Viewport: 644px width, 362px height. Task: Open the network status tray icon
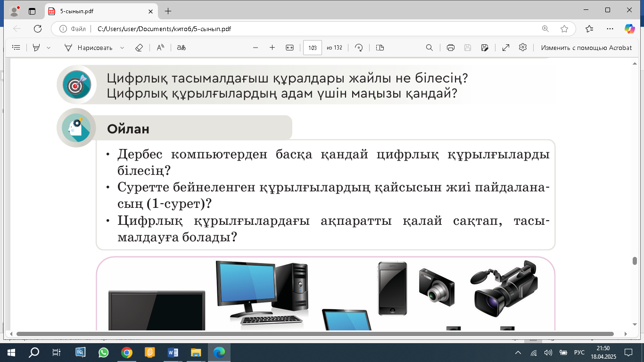point(534,352)
